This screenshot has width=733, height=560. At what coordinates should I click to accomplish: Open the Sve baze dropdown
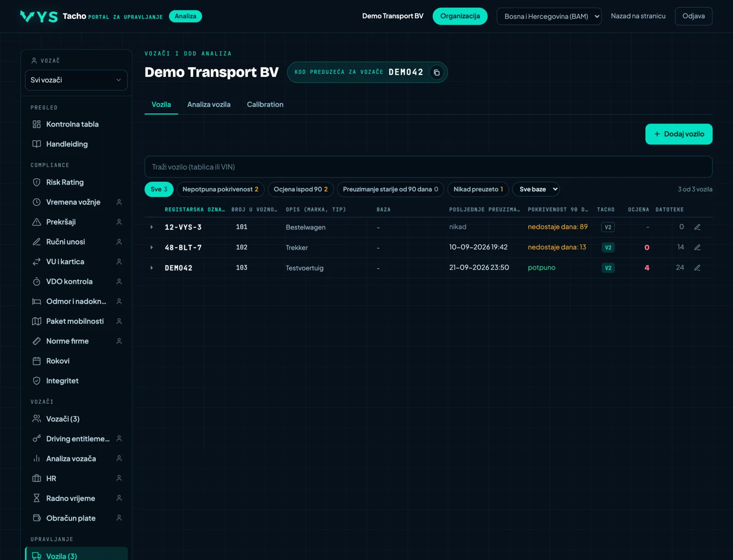536,189
